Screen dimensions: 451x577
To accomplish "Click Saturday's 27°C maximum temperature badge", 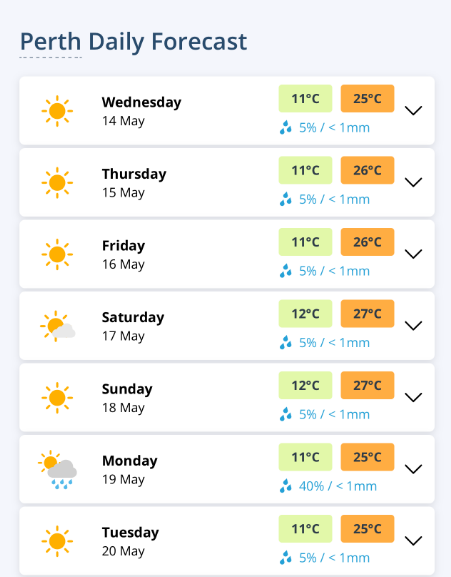I will click(367, 314).
